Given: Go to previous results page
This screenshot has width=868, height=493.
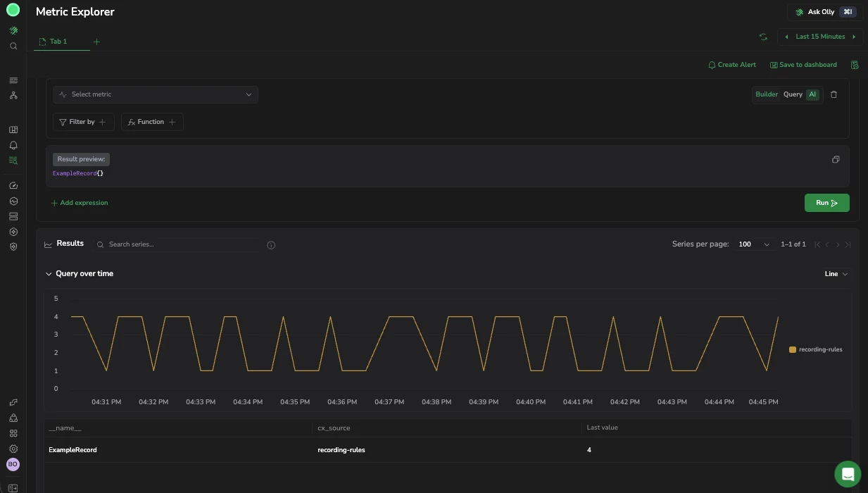Looking at the screenshot, I should [827, 244].
